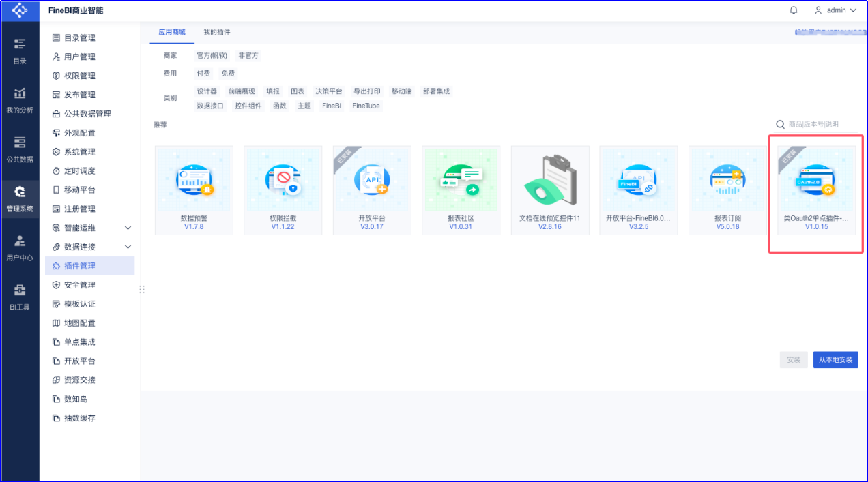
Task: Click the 从本地安装 button
Action: 836,359
